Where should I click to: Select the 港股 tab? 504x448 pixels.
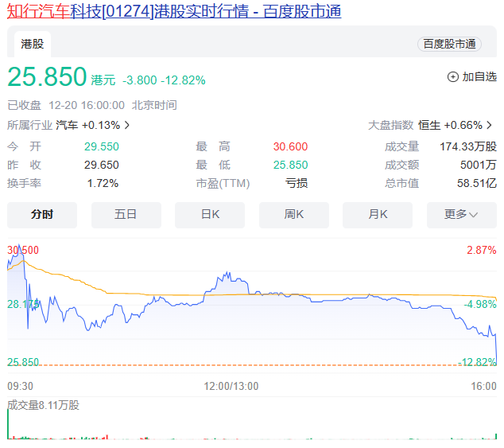(x=33, y=44)
